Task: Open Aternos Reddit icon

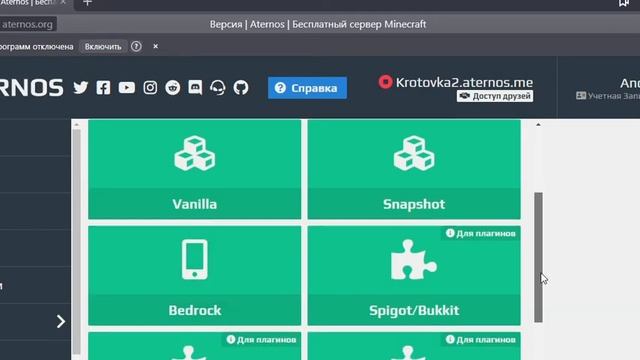Action: [x=173, y=88]
